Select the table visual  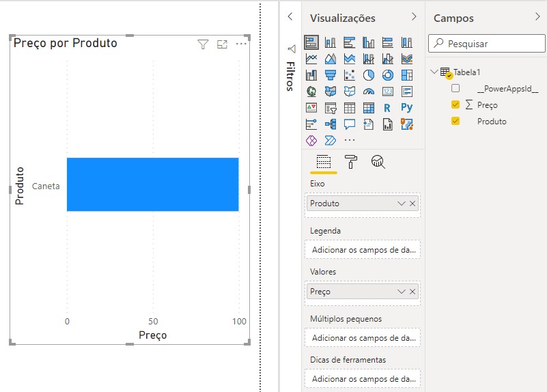point(350,108)
